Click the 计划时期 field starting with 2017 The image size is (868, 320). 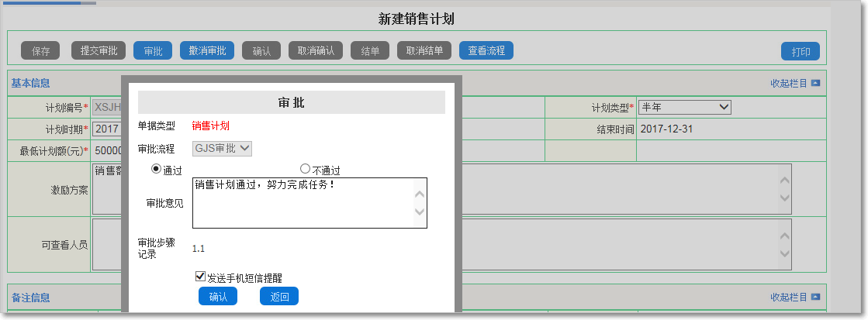pyautogui.click(x=107, y=129)
